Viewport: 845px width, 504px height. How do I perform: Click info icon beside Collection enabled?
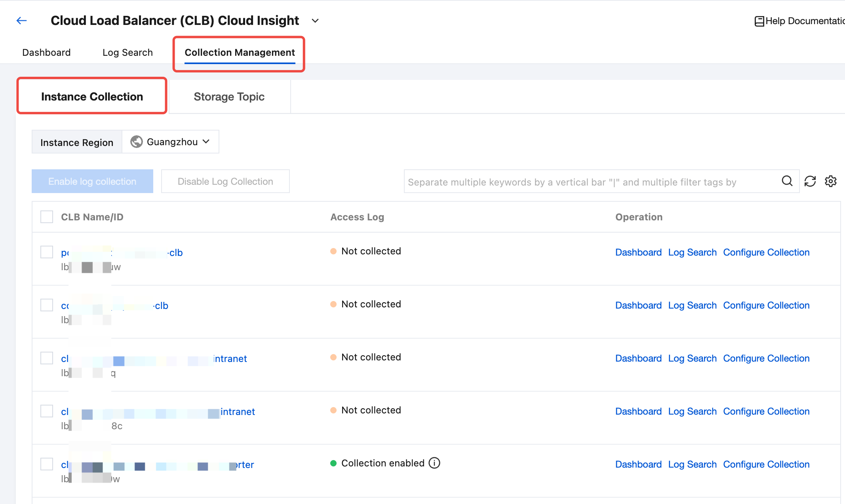click(x=434, y=463)
